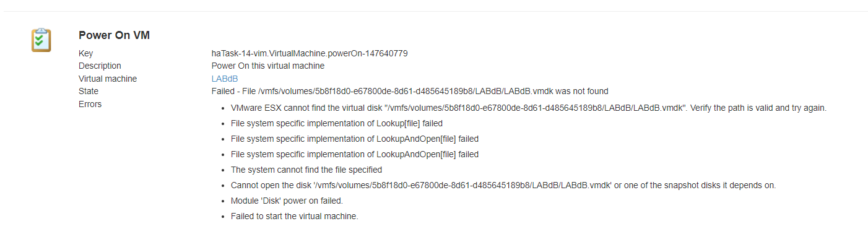Click the Cannot open the disk error line
Viewport: 868px width, 234px height.
[x=503, y=185]
